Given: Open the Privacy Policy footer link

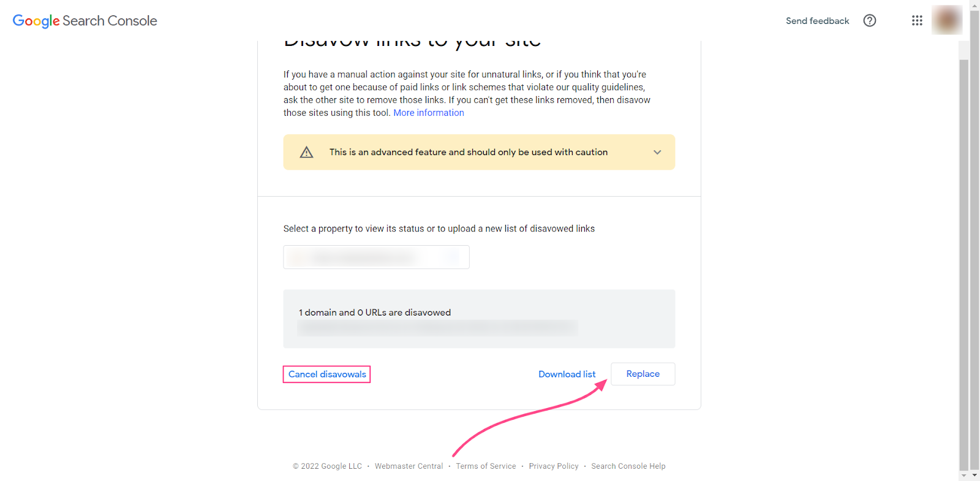Looking at the screenshot, I should click(x=554, y=466).
